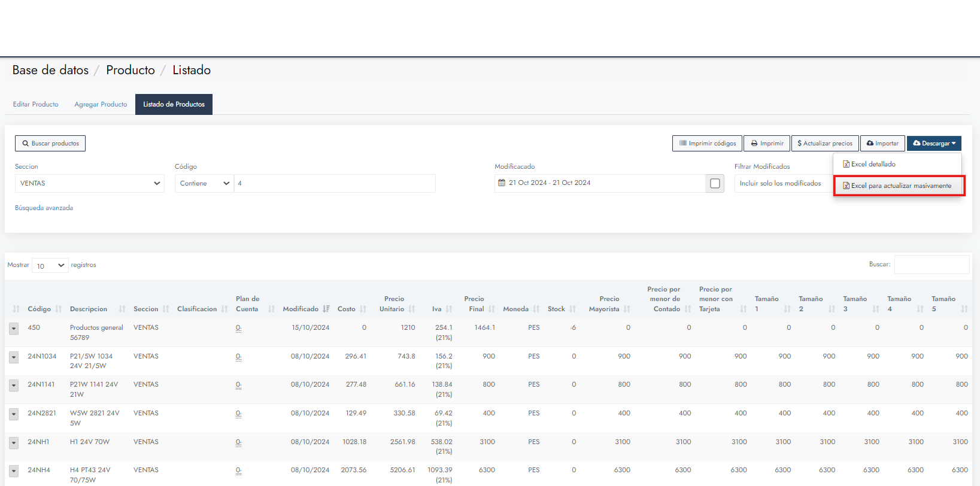980x486 pixels.
Task: Click the calendar icon in date field
Action: pos(502,183)
